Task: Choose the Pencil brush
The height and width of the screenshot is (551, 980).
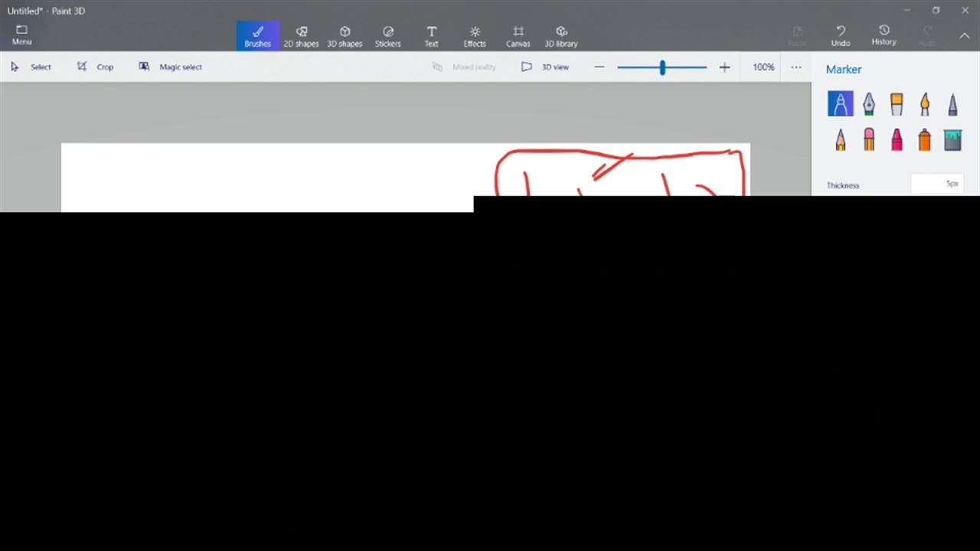Action: 841,140
